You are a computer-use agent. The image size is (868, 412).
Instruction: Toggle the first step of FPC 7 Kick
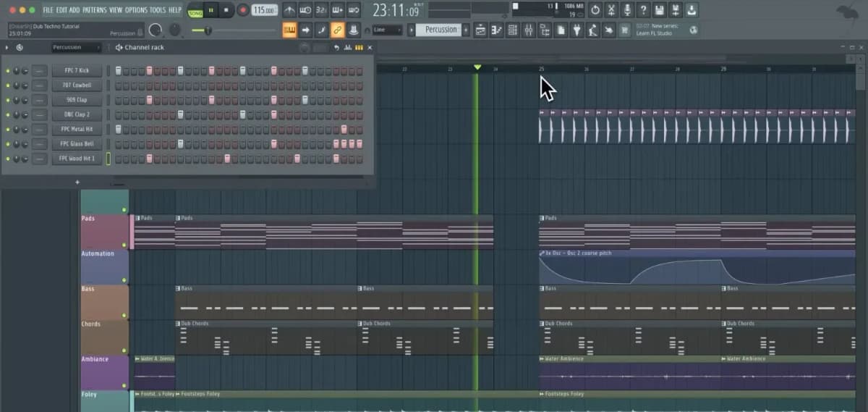click(118, 71)
